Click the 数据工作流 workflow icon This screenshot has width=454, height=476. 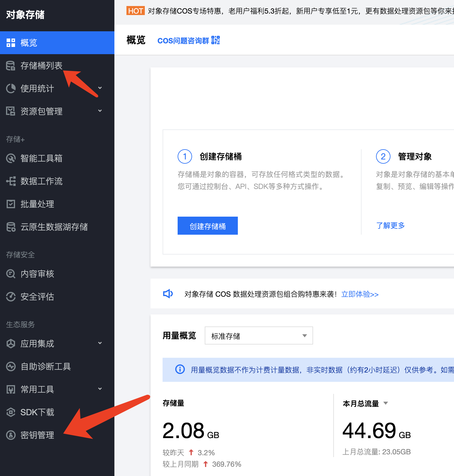point(11,181)
